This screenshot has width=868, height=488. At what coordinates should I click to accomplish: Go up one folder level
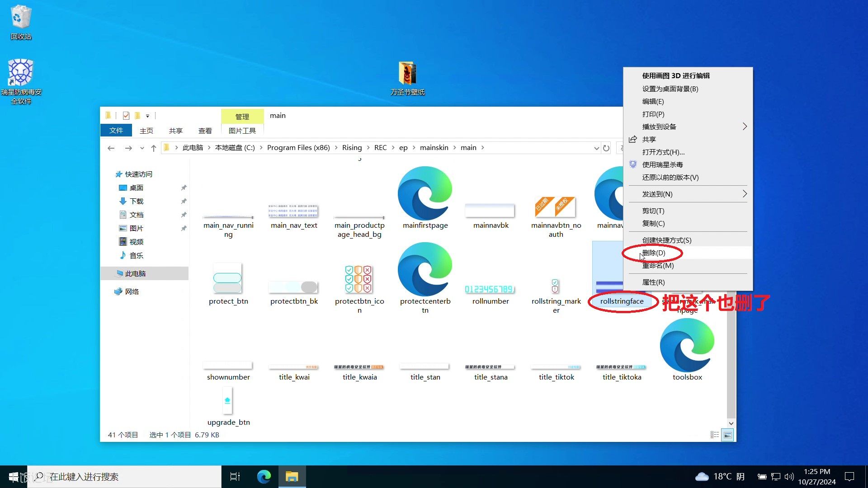pos(154,148)
